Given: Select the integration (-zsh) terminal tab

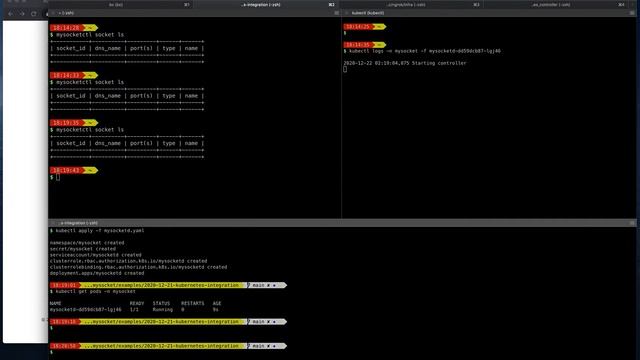Looking at the screenshot, I should [x=266, y=4].
